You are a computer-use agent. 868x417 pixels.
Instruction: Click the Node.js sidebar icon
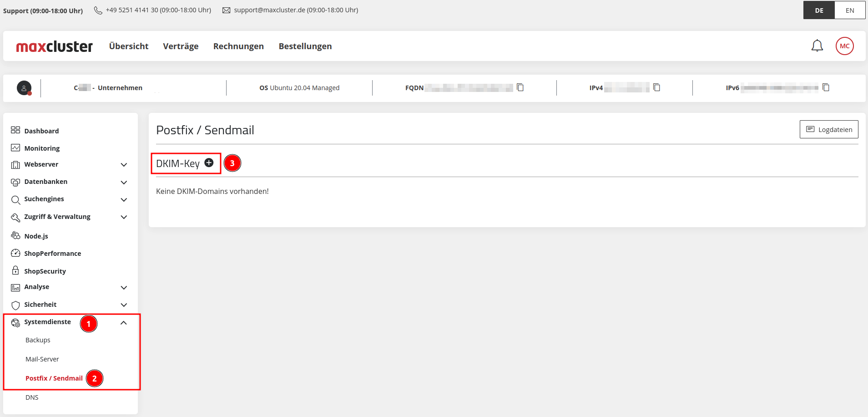[x=15, y=235]
